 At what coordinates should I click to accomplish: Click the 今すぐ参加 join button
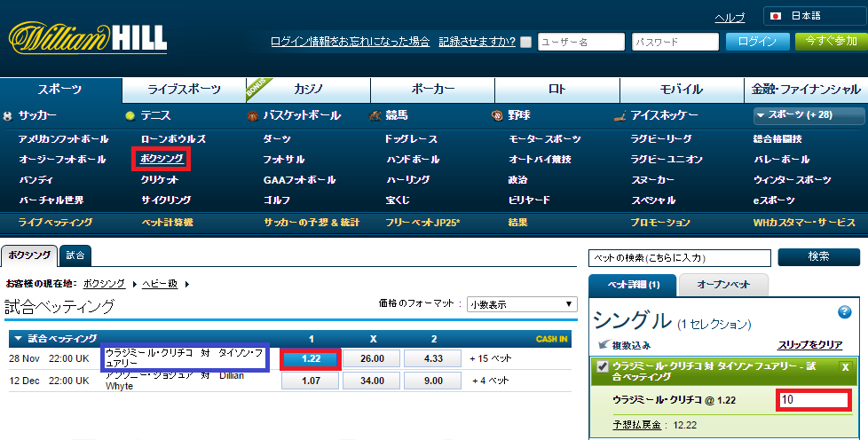point(831,42)
